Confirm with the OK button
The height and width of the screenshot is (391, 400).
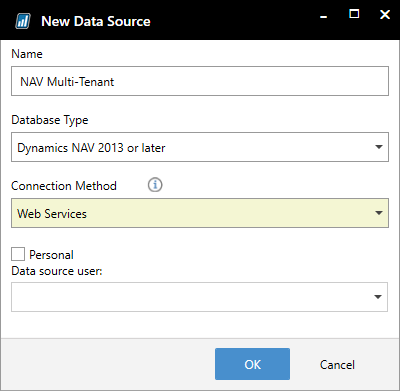[252, 364]
